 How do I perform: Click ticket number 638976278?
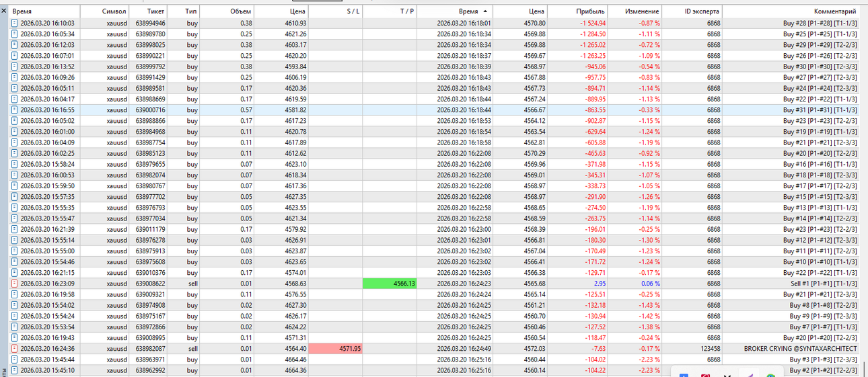150,240
